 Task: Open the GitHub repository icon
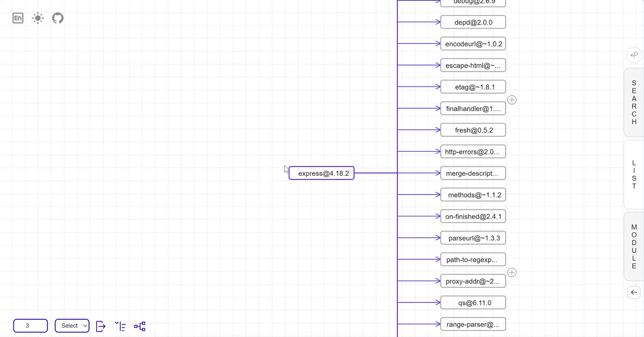(58, 18)
